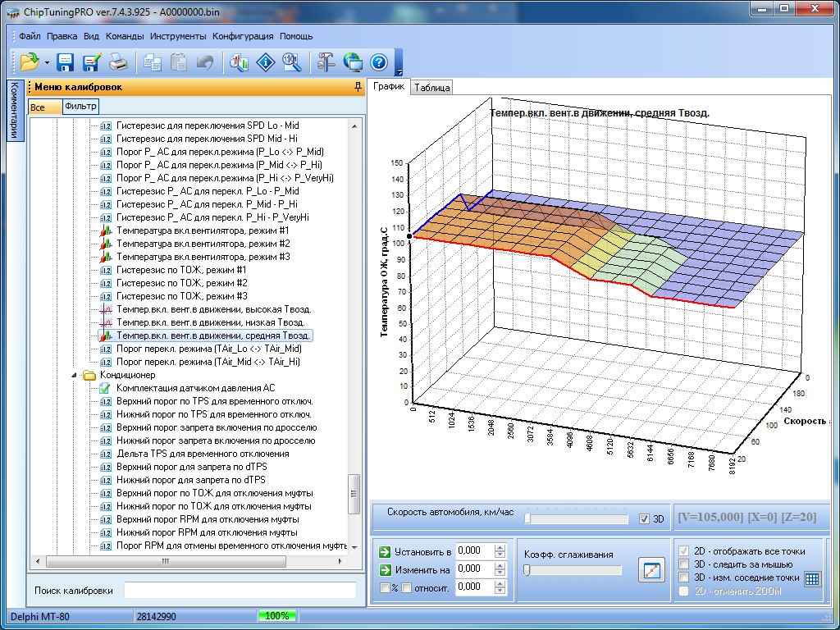Click the open file folder icon
The width and height of the screenshot is (840, 630).
[x=30, y=62]
